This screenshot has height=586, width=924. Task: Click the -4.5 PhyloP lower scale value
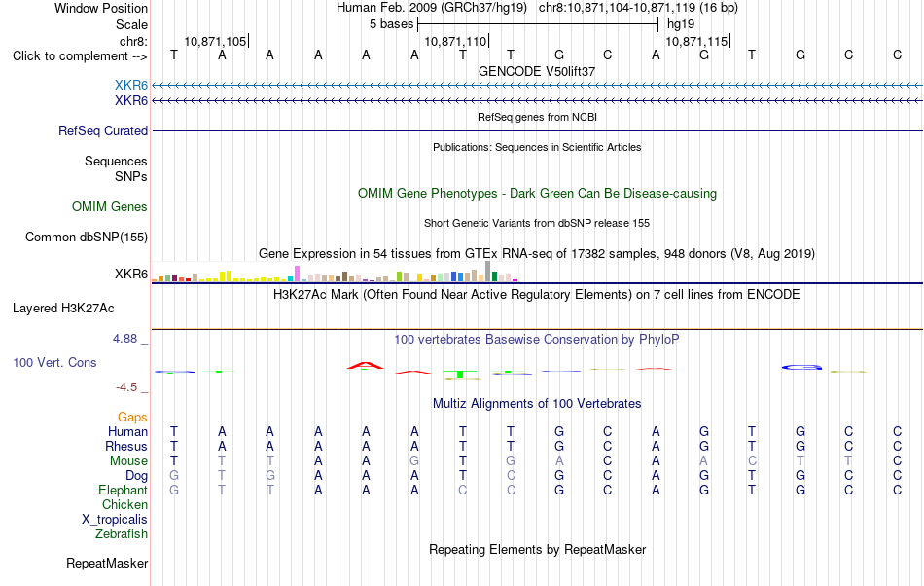tap(126, 386)
